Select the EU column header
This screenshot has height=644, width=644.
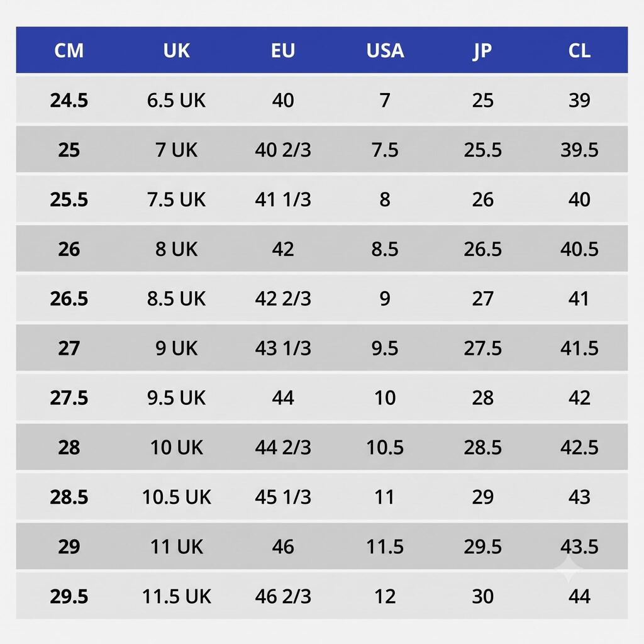pos(283,50)
